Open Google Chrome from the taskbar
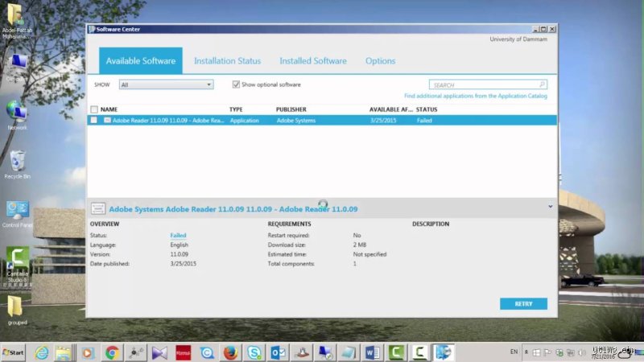Viewport: 644px width, 362px height. tap(112, 352)
